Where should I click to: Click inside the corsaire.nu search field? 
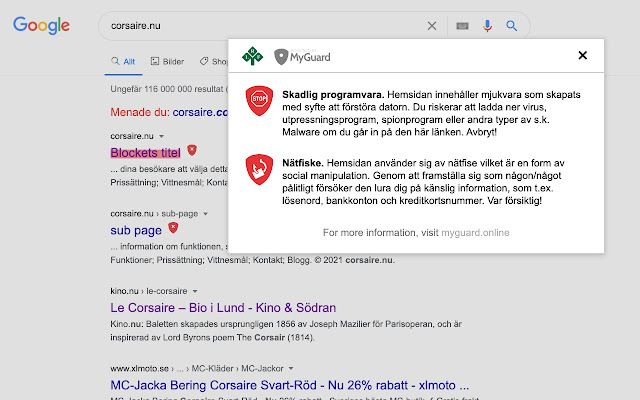pyautogui.click(x=260, y=26)
